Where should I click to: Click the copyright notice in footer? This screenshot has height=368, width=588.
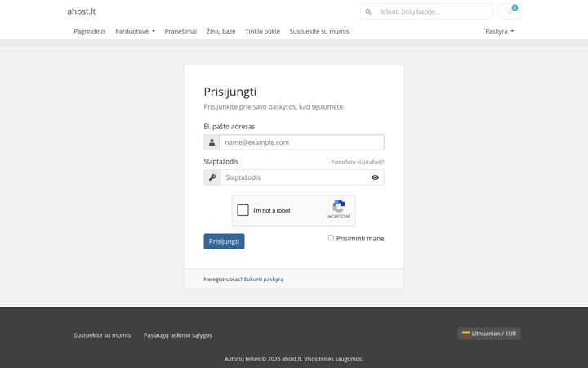click(x=294, y=359)
